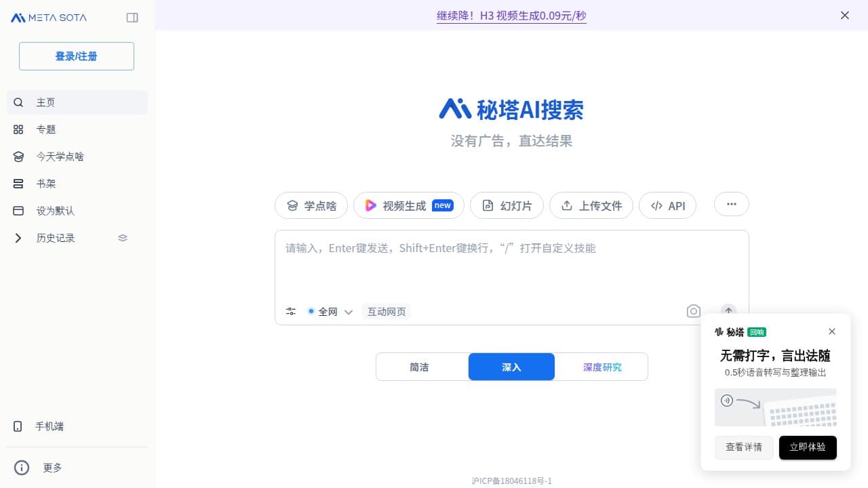Open the more options ellipsis button
Viewport: 868px width, 488px height.
coord(732,204)
